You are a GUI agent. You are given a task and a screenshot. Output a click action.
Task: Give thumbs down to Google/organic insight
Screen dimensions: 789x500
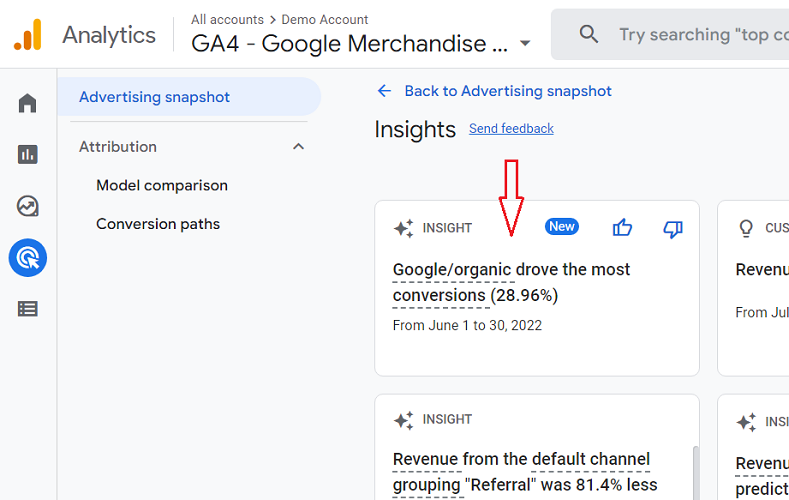click(x=673, y=229)
